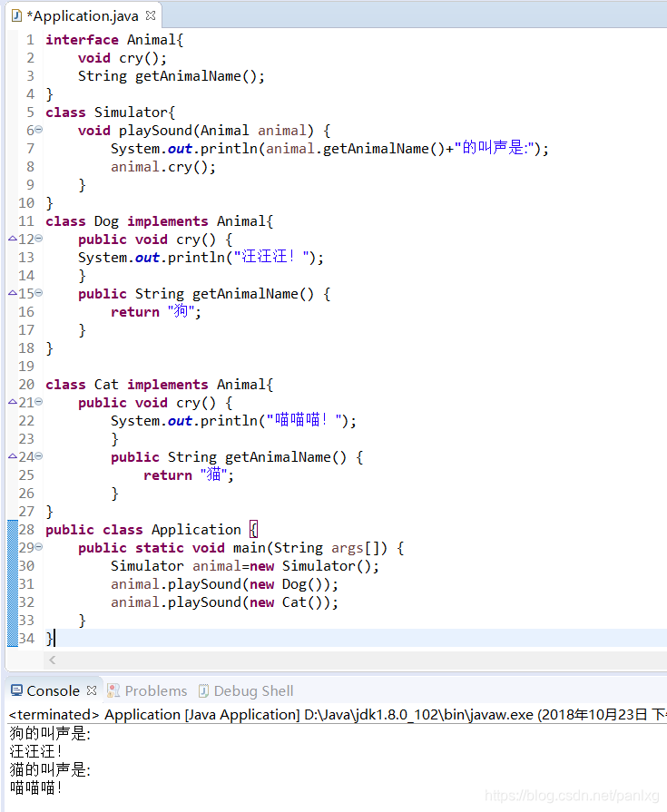Click the override marker triangle at line 24
667x812 pixels.
[13, 456]
